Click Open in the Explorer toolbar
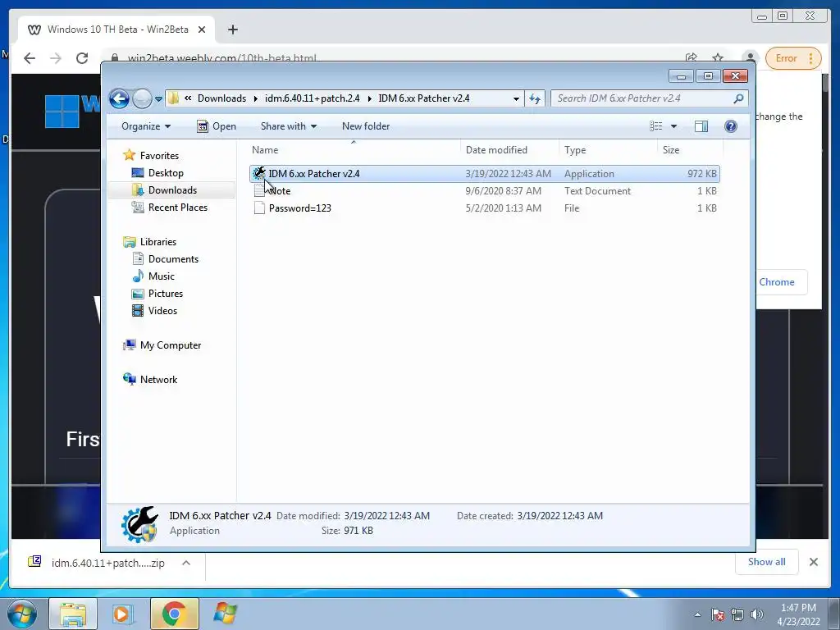This screenshot has height=630, width=840. coord(217,126)
